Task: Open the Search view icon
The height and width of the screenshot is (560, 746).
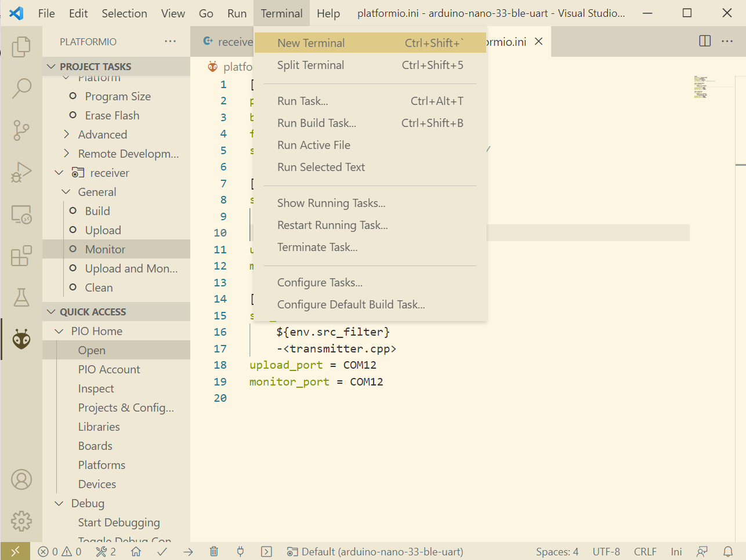Action: point(21,88)
